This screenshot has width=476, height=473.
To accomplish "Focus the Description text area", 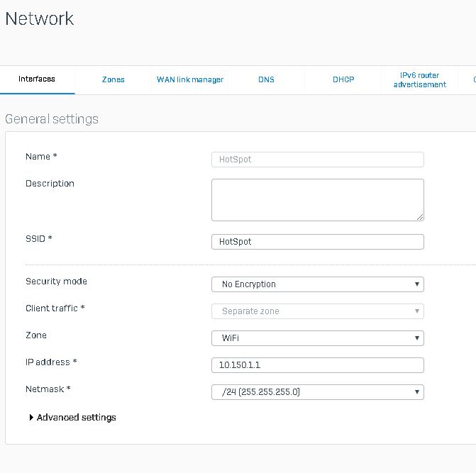I will (x=317, y=199).
